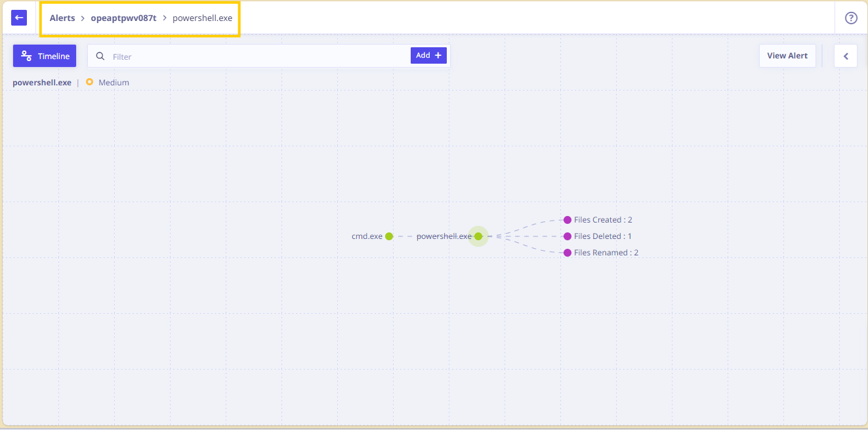Viewport: 868px width, 430px height.
Task: Select the powershell.exe green node
Action: click(478, 236)
